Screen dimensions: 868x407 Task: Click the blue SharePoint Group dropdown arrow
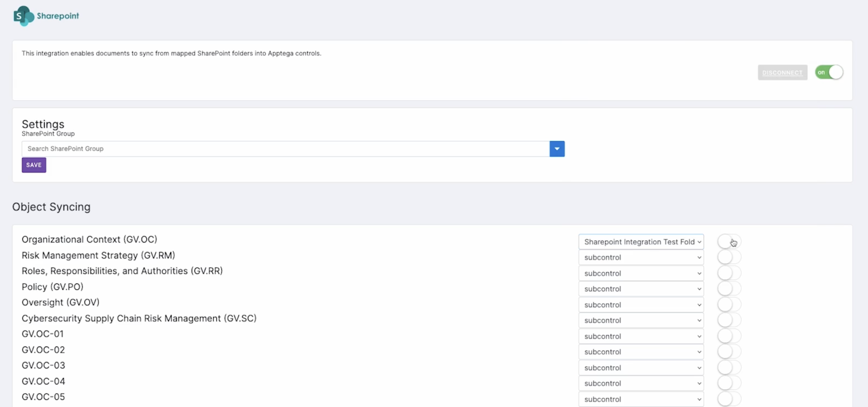coord(557,149)
